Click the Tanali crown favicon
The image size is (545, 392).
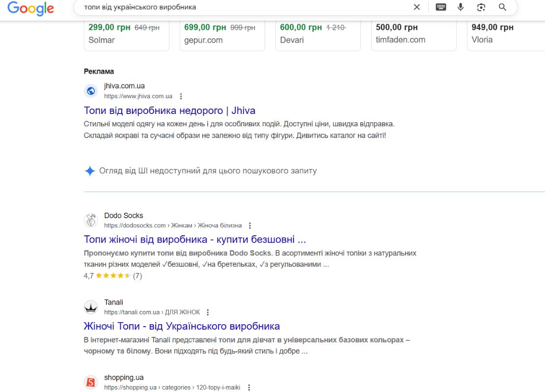91,307
